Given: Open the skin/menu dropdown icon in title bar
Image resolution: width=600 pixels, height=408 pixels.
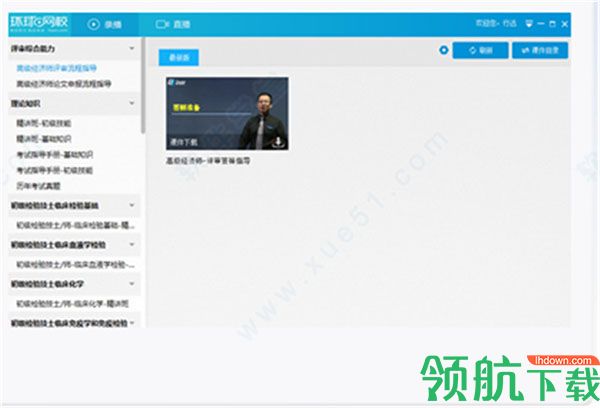Looking at the screenshot, I should click(529, 24).
